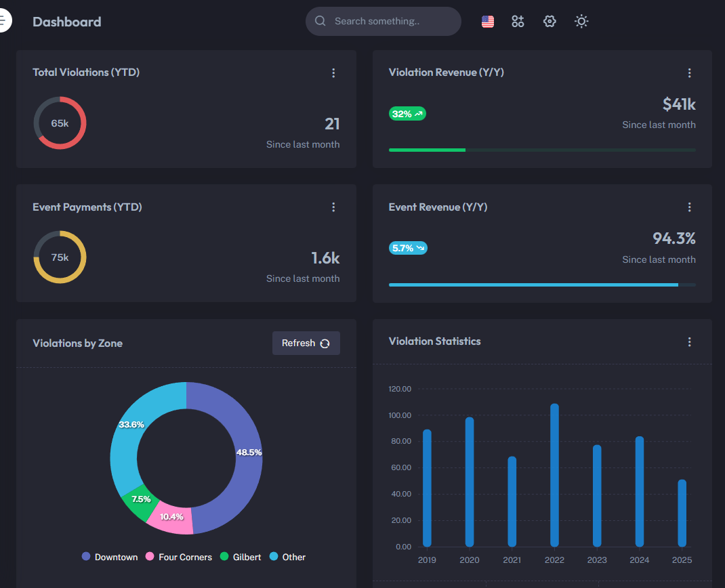Open the settings gear icon
This screenshot has height=588, width=725.
click(x=550, y=21)
